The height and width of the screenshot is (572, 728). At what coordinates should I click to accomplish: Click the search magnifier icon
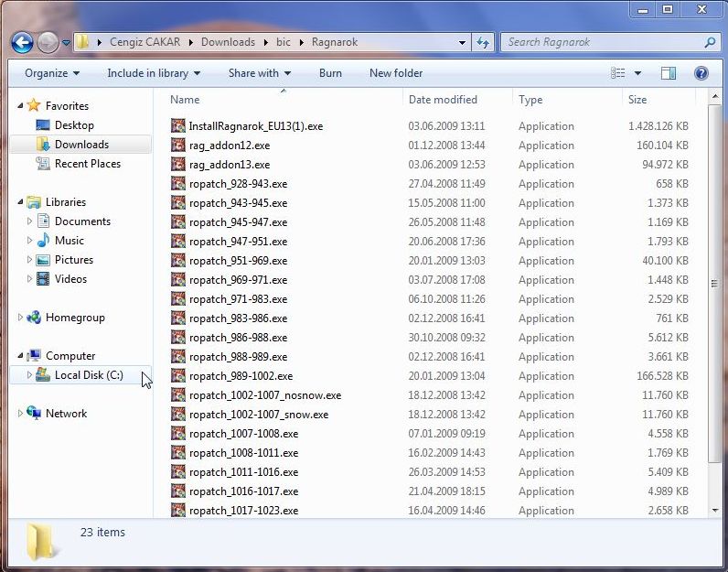click(710, 43)
